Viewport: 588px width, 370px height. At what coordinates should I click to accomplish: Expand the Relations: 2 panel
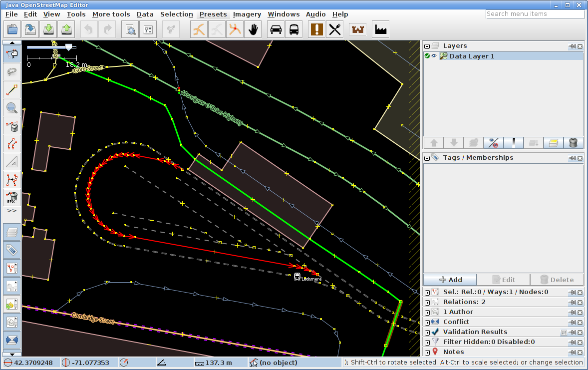427,302
